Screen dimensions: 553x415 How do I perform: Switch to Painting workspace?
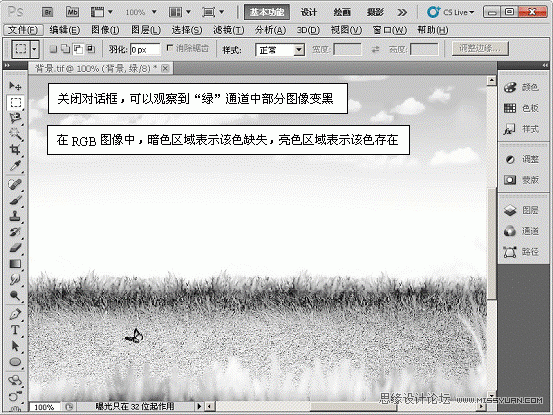tap(342, 12)
